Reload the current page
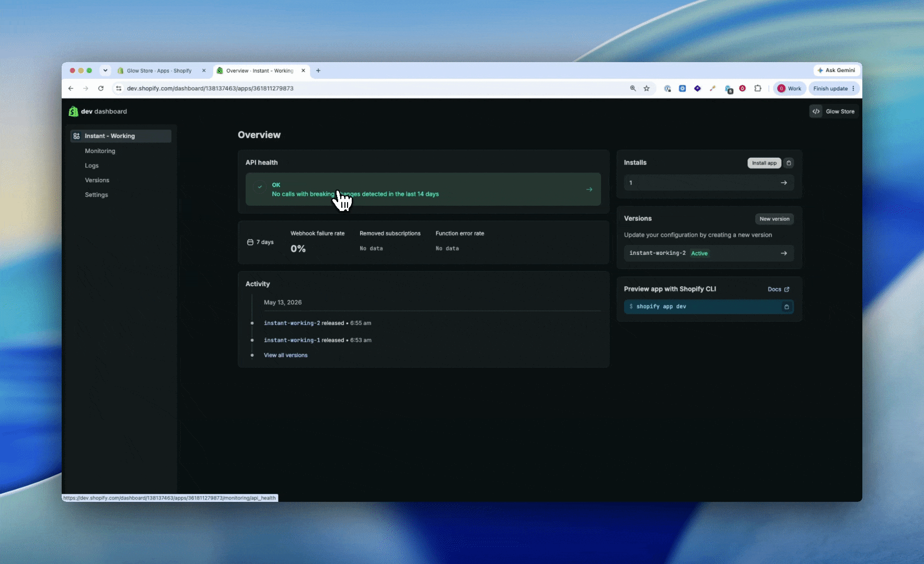This screenshot has height=564, width=924. 101,88
